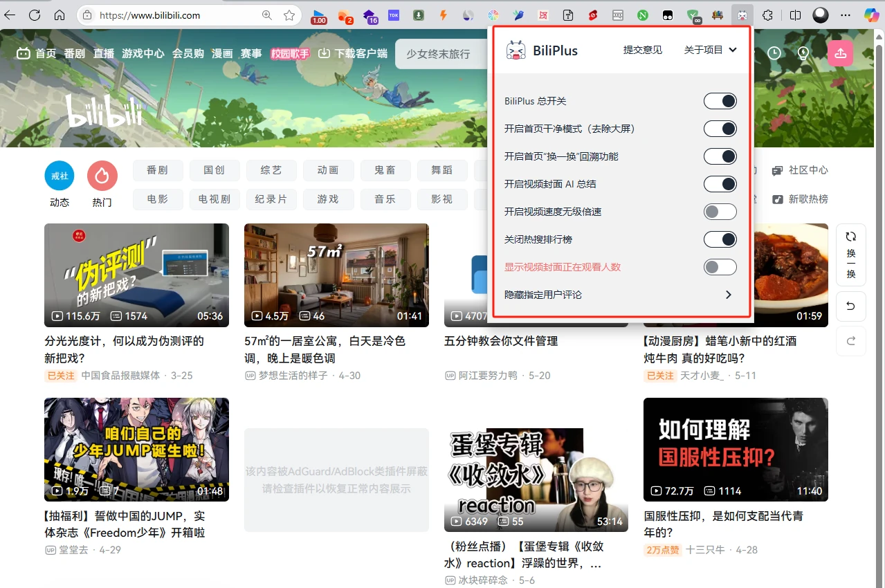The image size is (885, 588).
Task: Click the browser refresh button
Action: pyautogui.click(x=34, y=15)
